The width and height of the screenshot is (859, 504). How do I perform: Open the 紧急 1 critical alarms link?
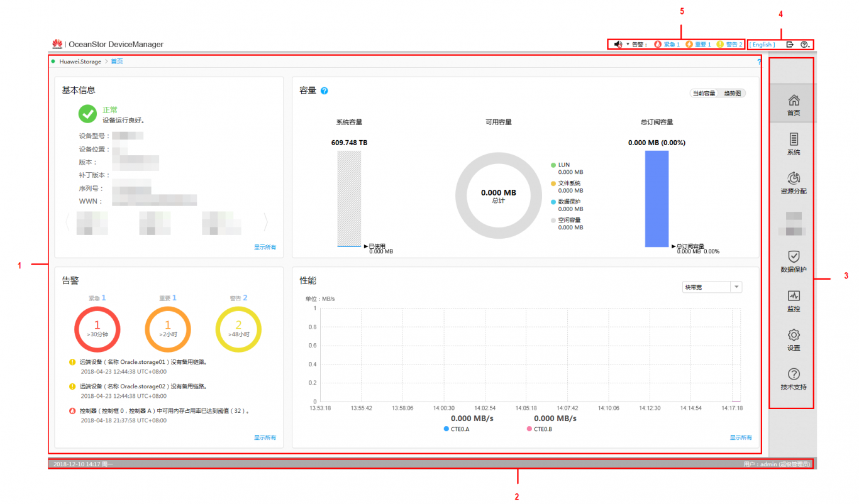(x=667, y=45)
